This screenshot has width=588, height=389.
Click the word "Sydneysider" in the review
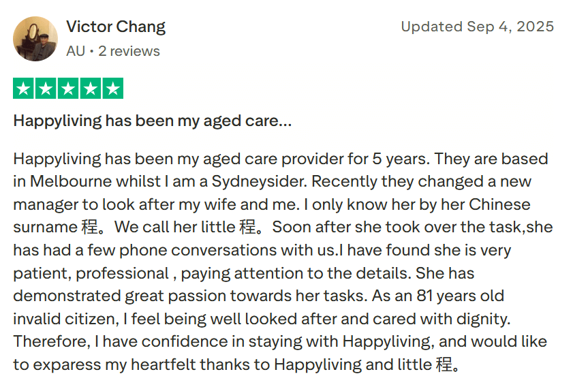click(259, 182)
